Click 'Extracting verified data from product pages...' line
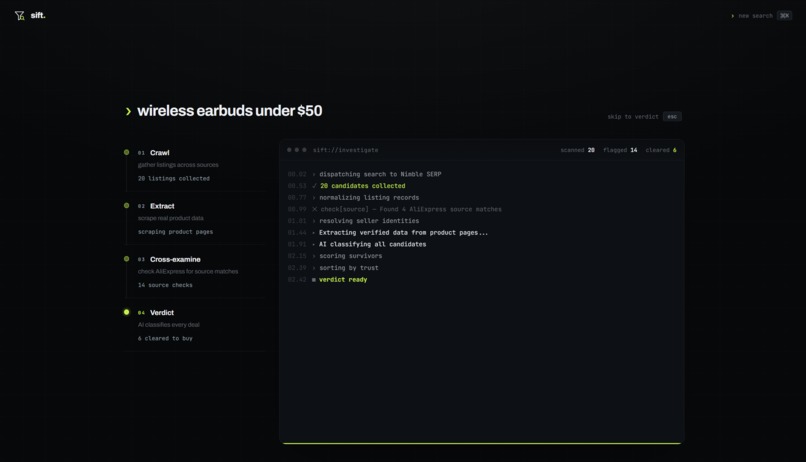Screen dimensions: 806x462 pyautogui.click(x=404, y=233)
